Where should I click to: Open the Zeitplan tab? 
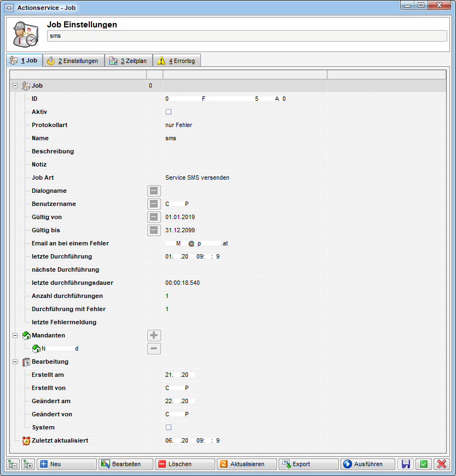pos(128,61)
